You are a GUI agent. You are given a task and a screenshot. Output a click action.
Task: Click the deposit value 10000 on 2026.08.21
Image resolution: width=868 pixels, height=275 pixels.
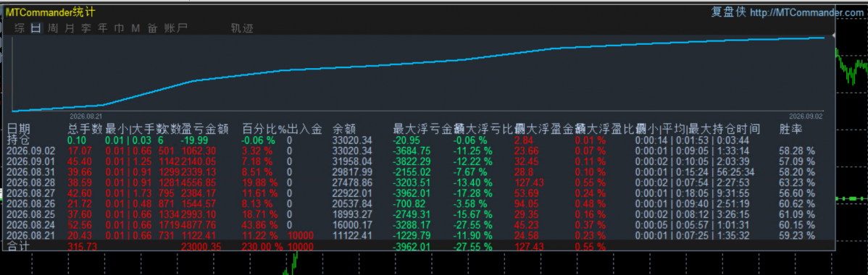point(300,236)
